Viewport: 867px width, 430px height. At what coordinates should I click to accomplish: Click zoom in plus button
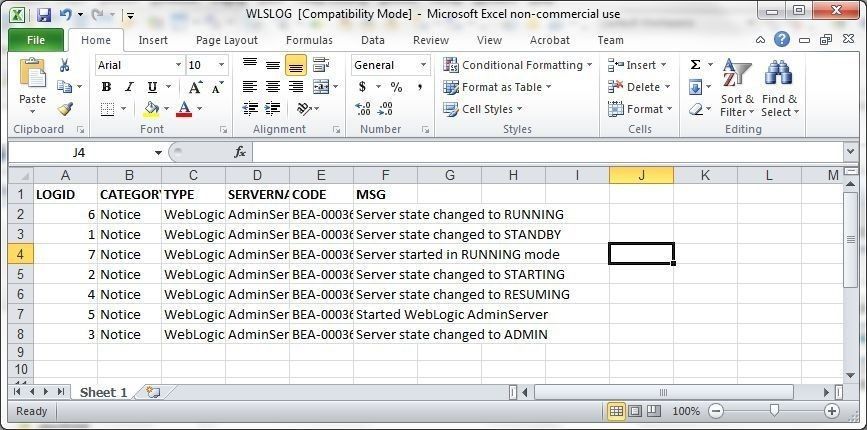click(x=832, y=411)
